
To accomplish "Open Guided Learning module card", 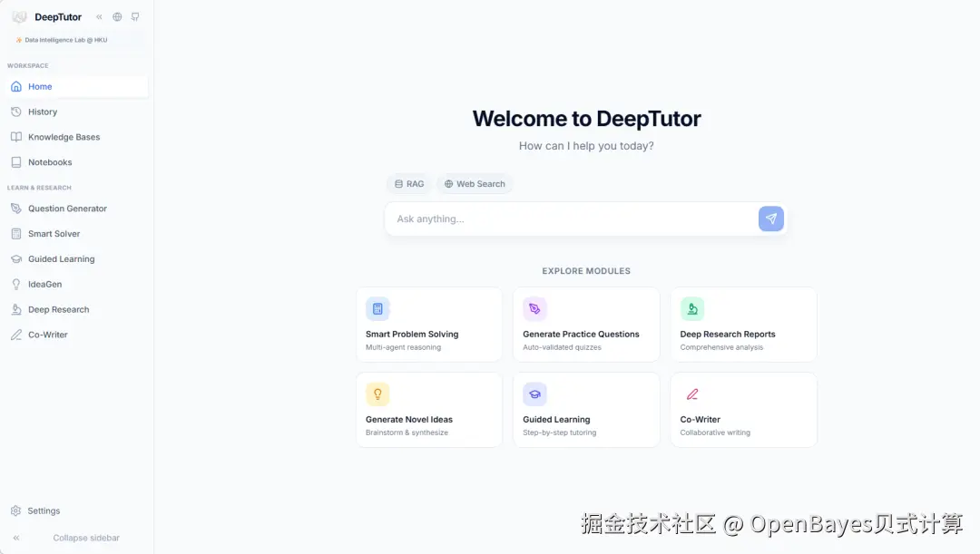I will [x=586, y=410].
